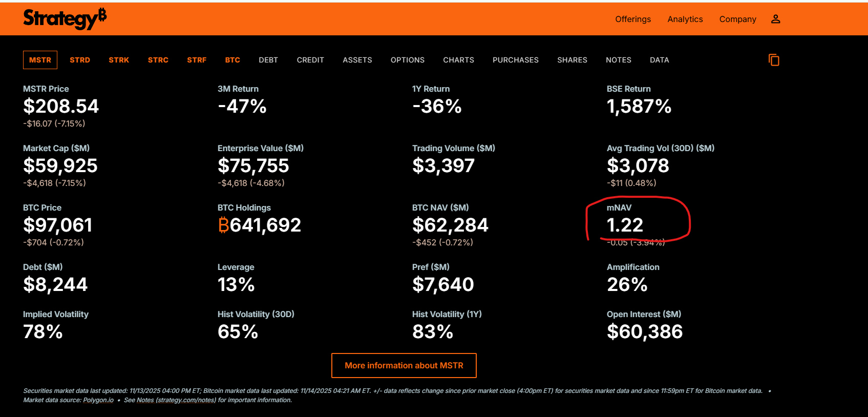Viewport: 868px width, 417px height.
Task: Open the Analytics menu
Action: coord(685,19)
